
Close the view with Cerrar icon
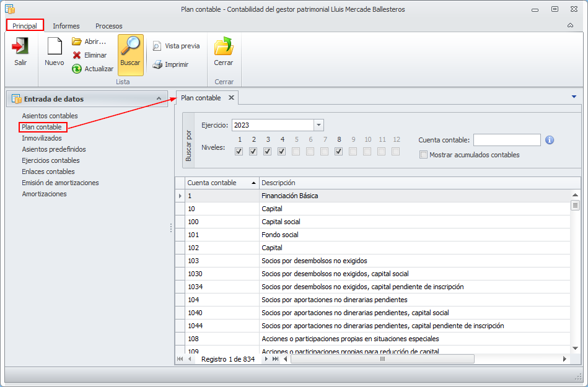[223, 47]
